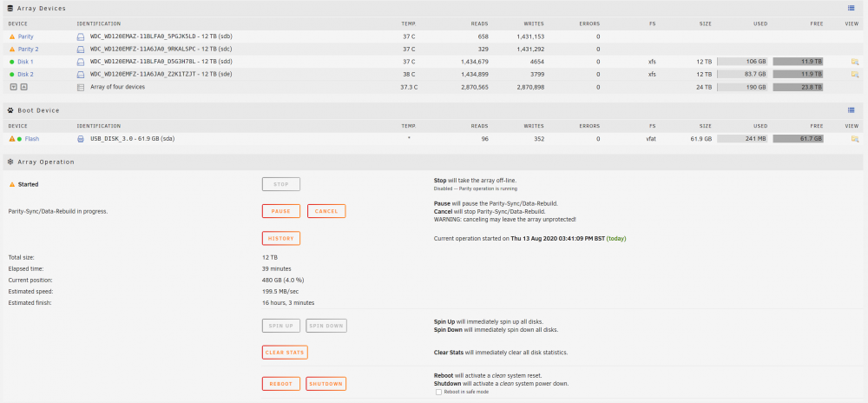This screenshot has width=868, height=403.
Task: Pause the Parity-Sync operation
Action: point(281,211)
